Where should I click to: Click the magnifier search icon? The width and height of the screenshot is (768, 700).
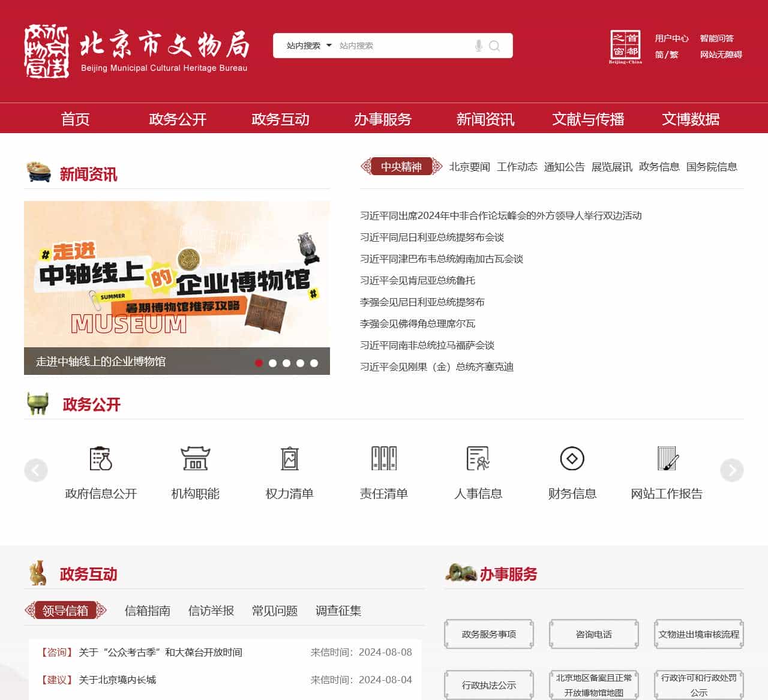click(x=494, y=46)
